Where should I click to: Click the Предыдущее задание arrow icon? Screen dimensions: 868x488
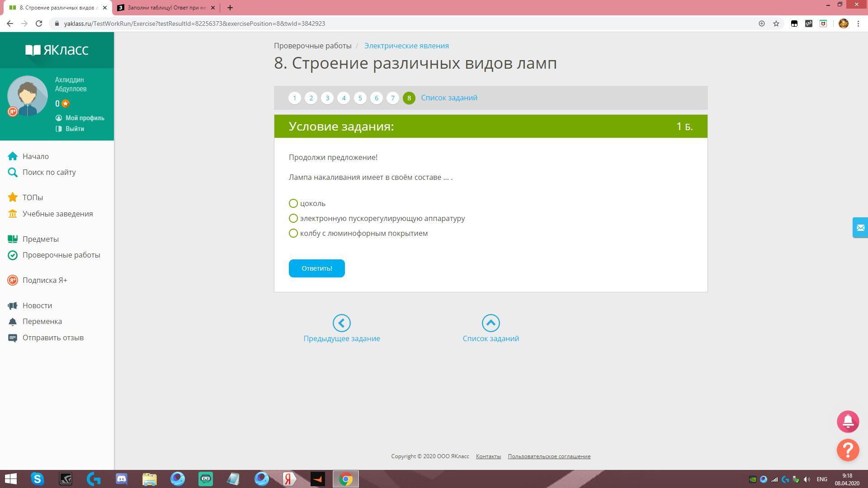[341, 323]
